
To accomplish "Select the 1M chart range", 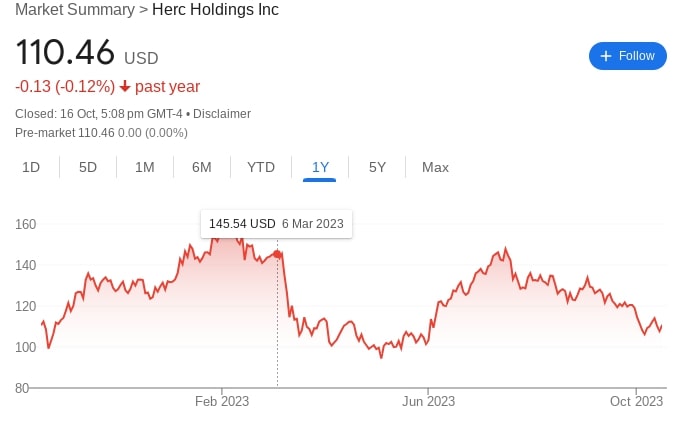I will click(x=145, y=167).
